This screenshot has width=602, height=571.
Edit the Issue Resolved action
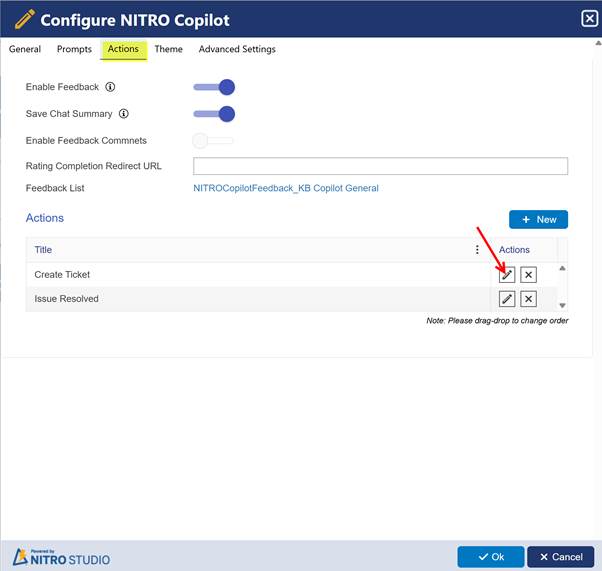click(x=507, y=299)
